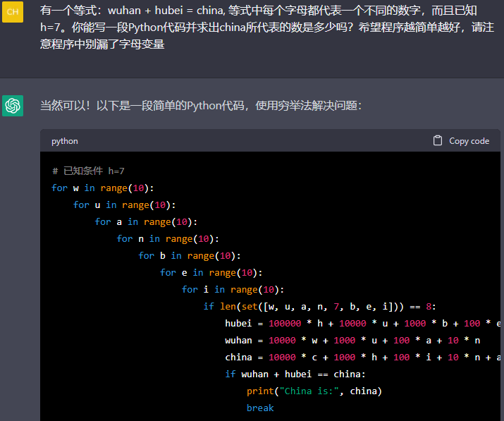Click the 'for a in range(10)' line

(146, 221)
